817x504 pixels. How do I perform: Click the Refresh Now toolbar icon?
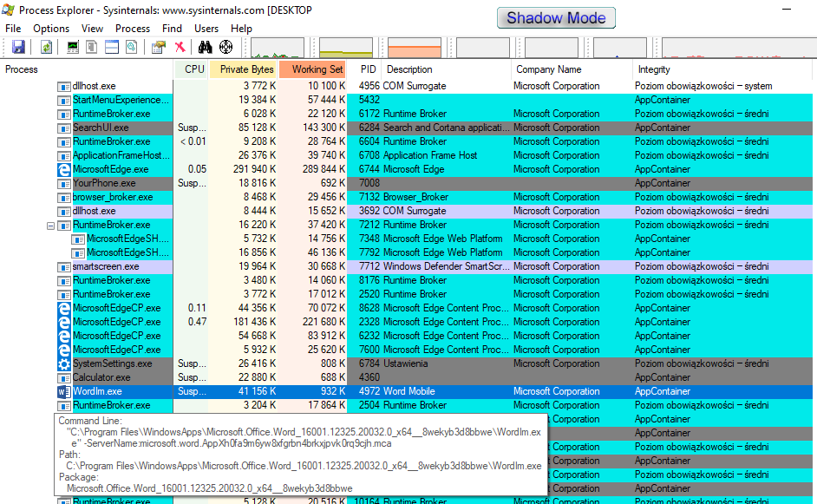point(46,47)
